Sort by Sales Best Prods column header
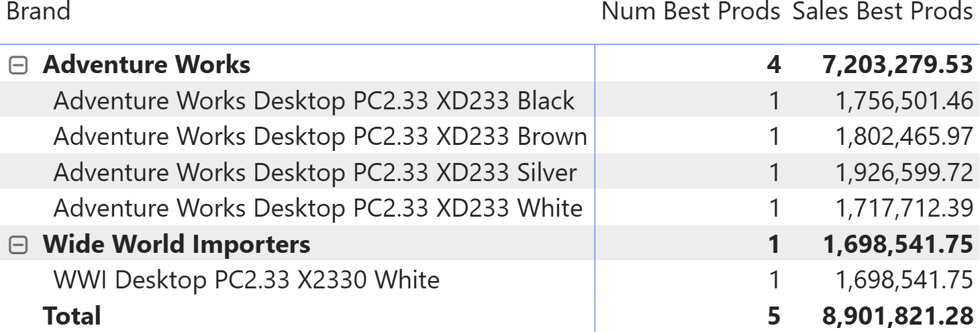The height and width of the screenshot is (332, 980). 882,11
